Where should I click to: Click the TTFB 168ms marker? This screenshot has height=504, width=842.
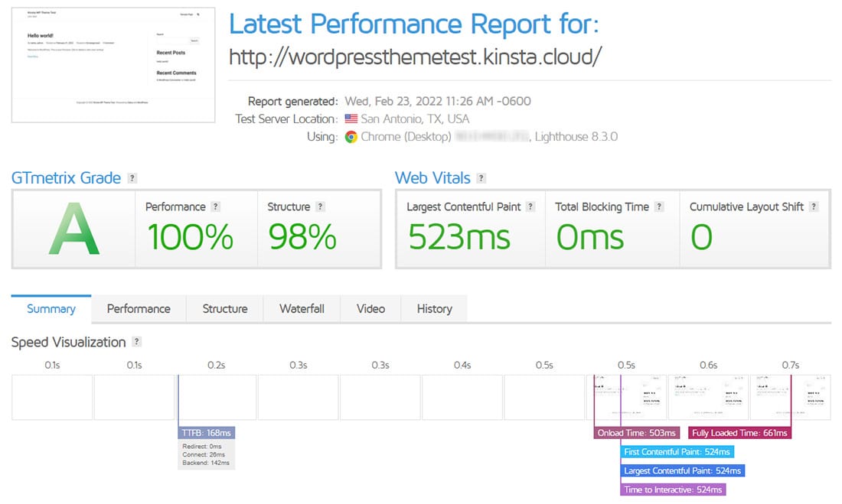[x=207, y=432]
